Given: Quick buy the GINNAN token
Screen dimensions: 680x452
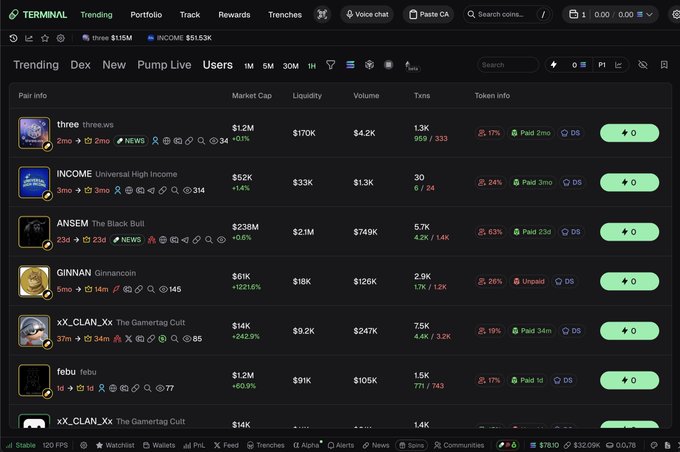Looking at the screenshot, I should (x=629, y=281).
